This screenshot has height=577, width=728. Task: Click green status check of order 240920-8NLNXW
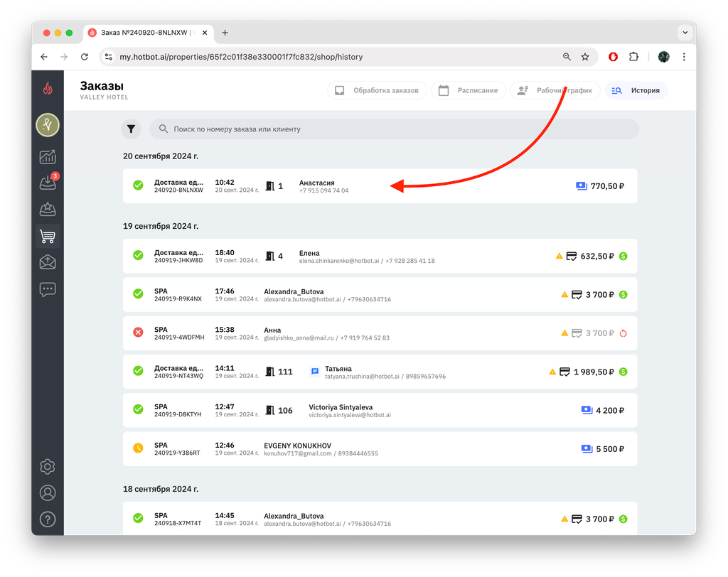pyautogui.click(x=138, y=185)
